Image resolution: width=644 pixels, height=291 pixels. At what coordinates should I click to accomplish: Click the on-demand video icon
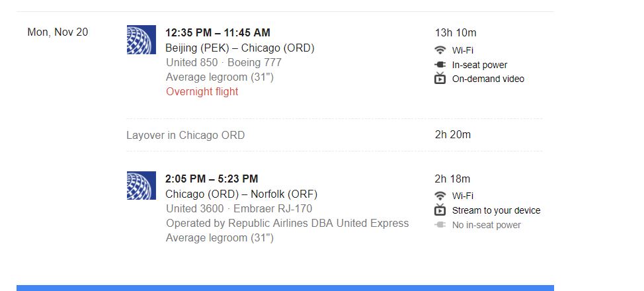tap(440, 78)
